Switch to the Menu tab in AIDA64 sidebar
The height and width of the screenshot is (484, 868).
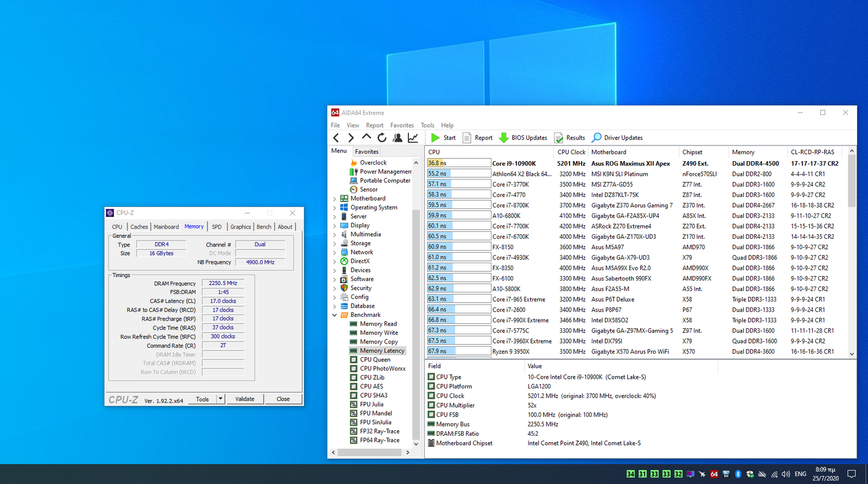click(x=339, y=151)
